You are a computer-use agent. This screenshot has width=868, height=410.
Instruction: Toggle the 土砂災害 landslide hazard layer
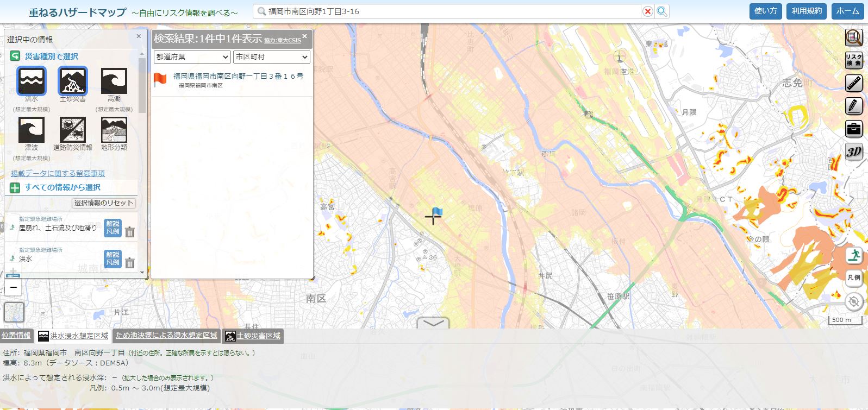coord(73,81)
